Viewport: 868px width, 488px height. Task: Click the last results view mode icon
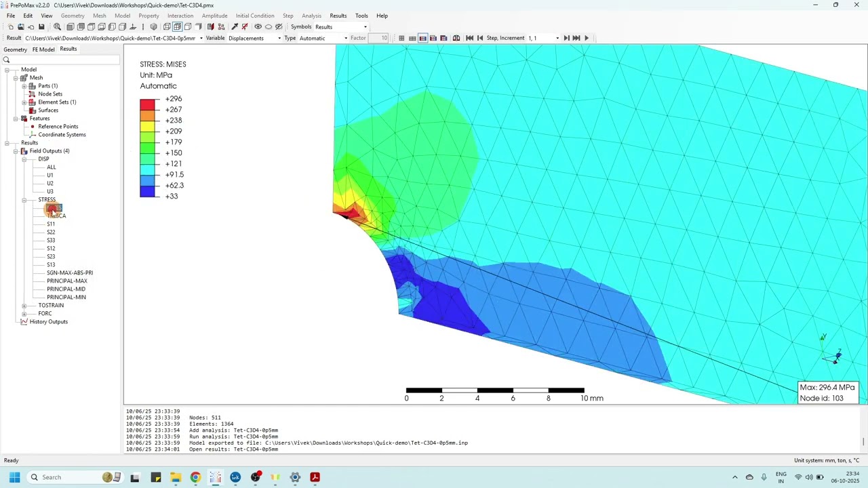[443, 38]
